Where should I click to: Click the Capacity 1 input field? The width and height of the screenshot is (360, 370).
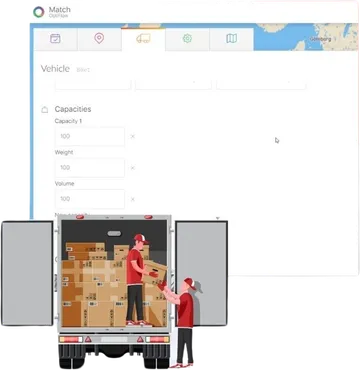coord(90,136)
